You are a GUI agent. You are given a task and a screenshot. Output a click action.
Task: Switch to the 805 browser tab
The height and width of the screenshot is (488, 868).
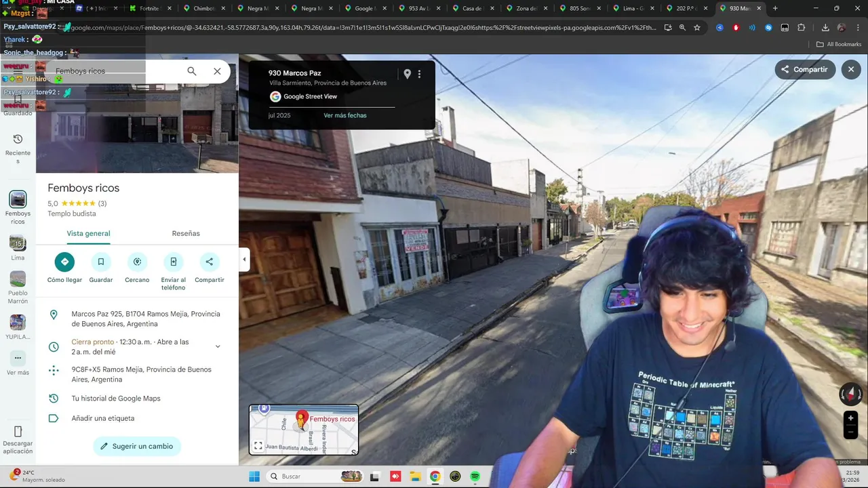[x=580, y=8]
